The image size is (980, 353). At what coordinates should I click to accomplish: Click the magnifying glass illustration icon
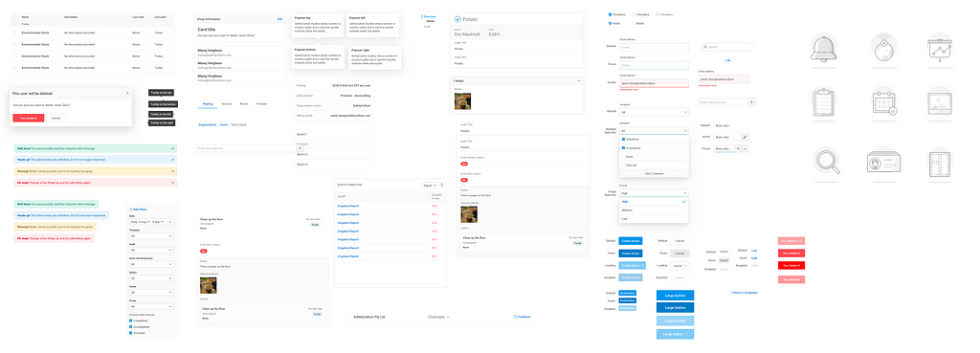[827, 161]
